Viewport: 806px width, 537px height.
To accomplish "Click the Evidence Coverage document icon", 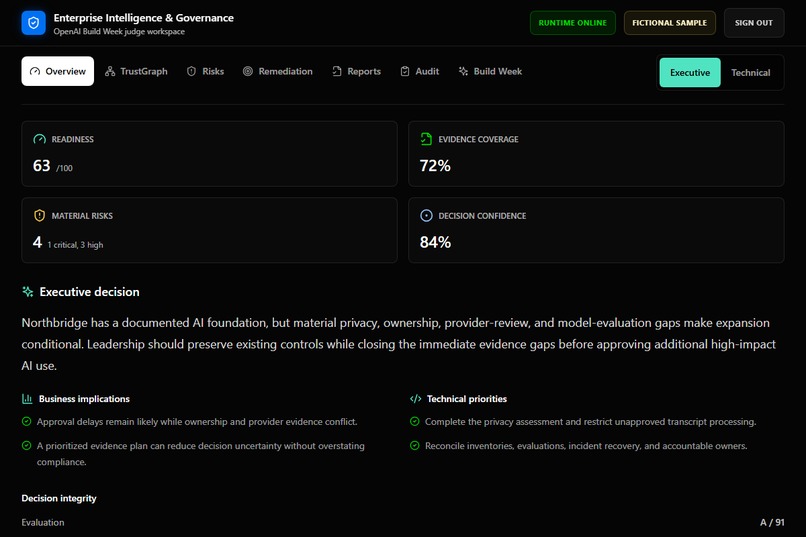I will click(x=426, y=139).
